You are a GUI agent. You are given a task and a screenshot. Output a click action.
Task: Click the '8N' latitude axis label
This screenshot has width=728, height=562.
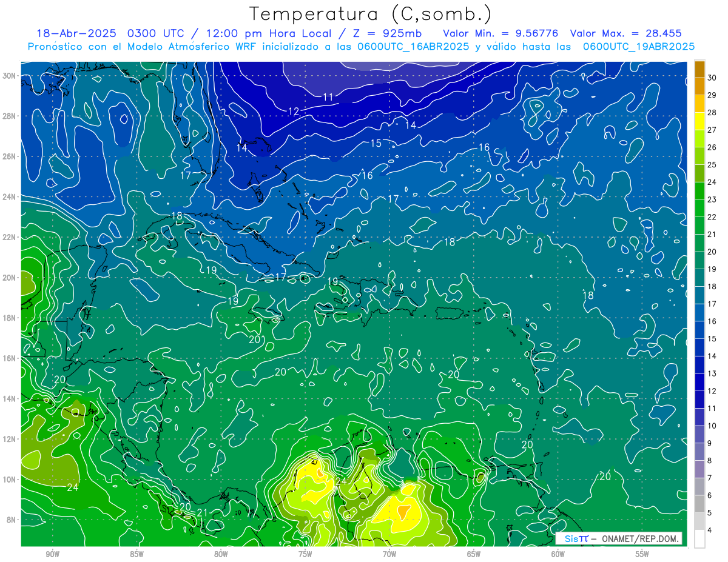11,520
